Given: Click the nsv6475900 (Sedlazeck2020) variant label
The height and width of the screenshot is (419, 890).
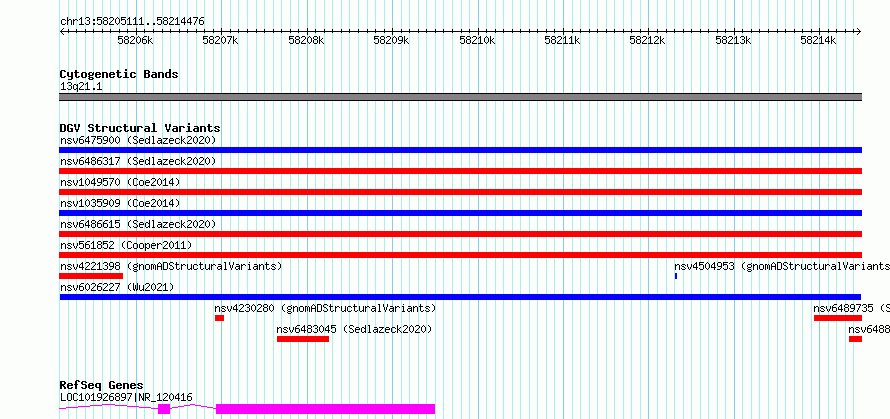Looking at the screenshot, I should [x=138, y=140].
